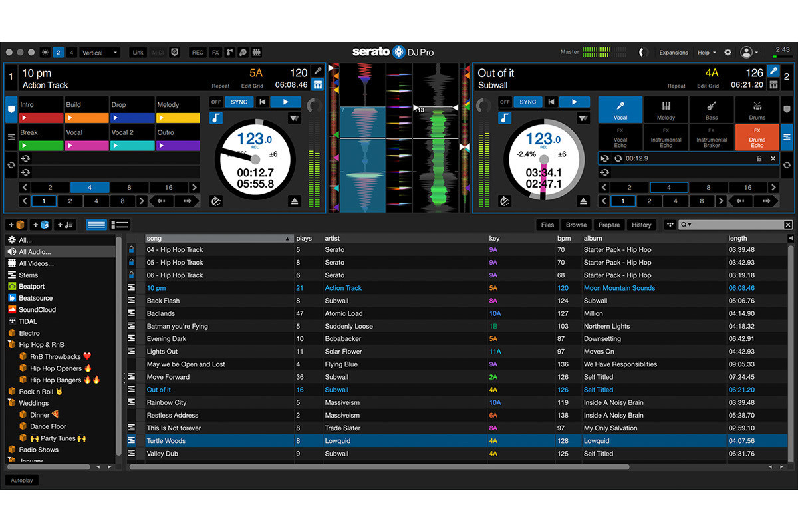Viewport: 798px width, 532px height.
Task: Switch library to album art list view
Action: click(x=120, y=225)
